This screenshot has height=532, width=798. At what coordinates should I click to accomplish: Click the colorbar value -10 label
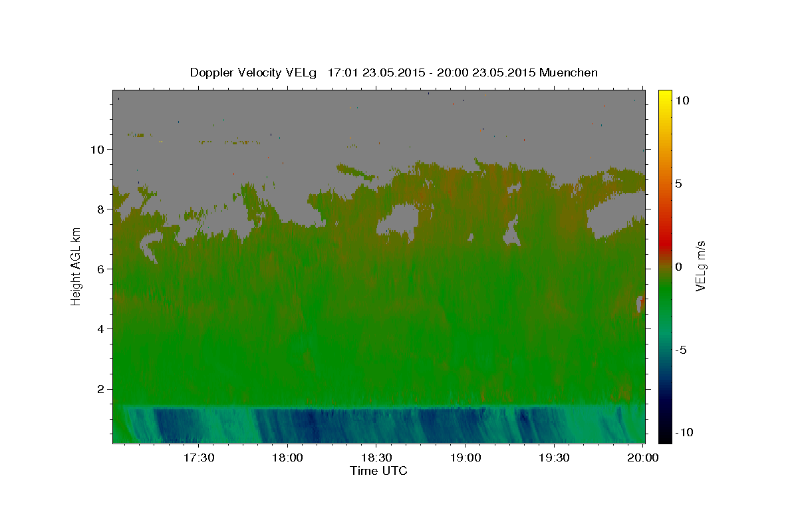(683, 433)
